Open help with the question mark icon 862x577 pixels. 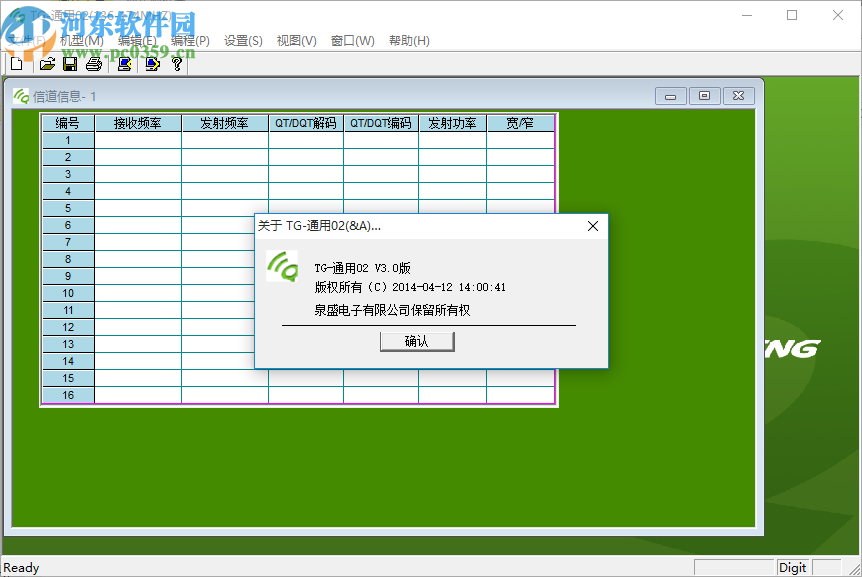pos(176,64)
